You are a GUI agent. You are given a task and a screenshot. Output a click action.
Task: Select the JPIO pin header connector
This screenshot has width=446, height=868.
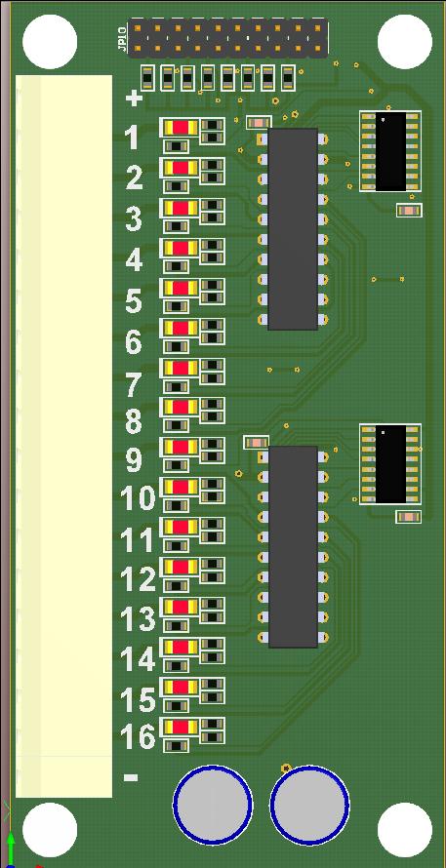click(227, 38)
